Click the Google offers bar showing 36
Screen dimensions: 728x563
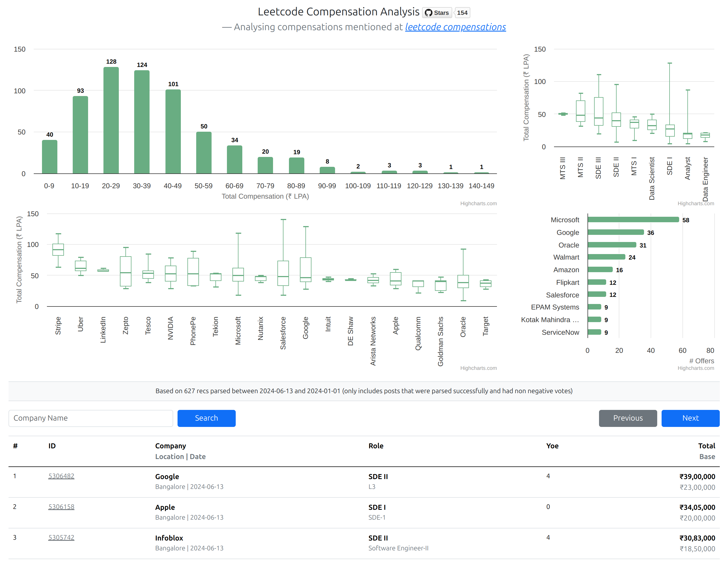click(x=616, y=232)
